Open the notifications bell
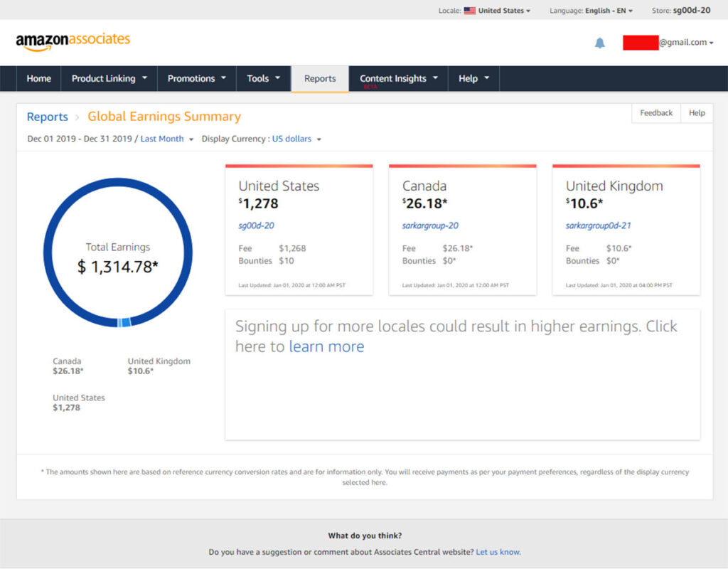 click(x=599, y=43)
